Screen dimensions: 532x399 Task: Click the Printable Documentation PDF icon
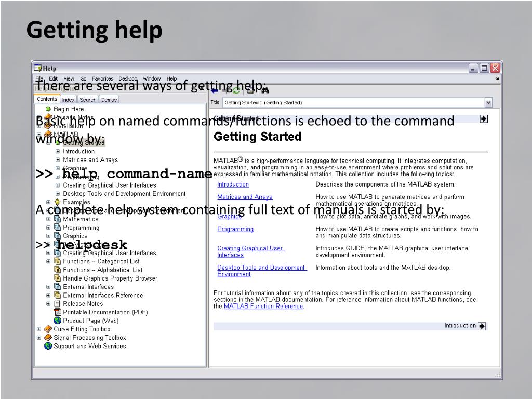tap(57, 312)
